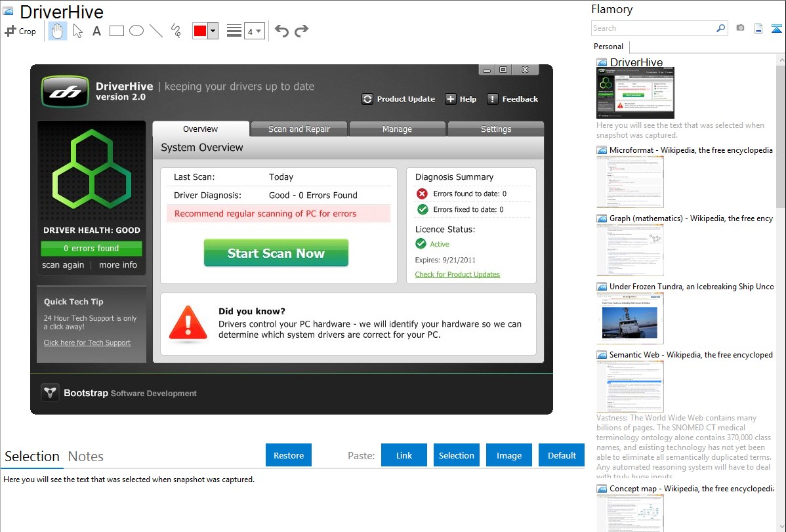
Task: Select the Crop tool
Action: (20, 31)
